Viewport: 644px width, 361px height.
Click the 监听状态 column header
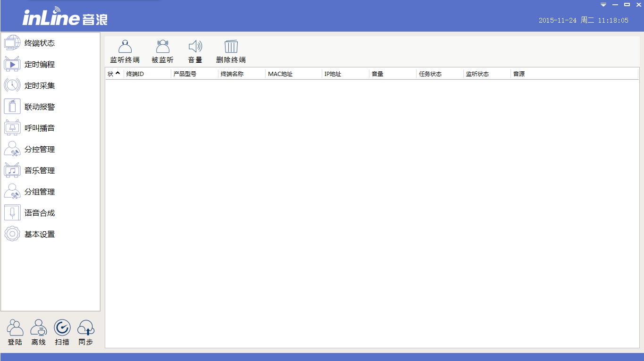click(487, 74)
